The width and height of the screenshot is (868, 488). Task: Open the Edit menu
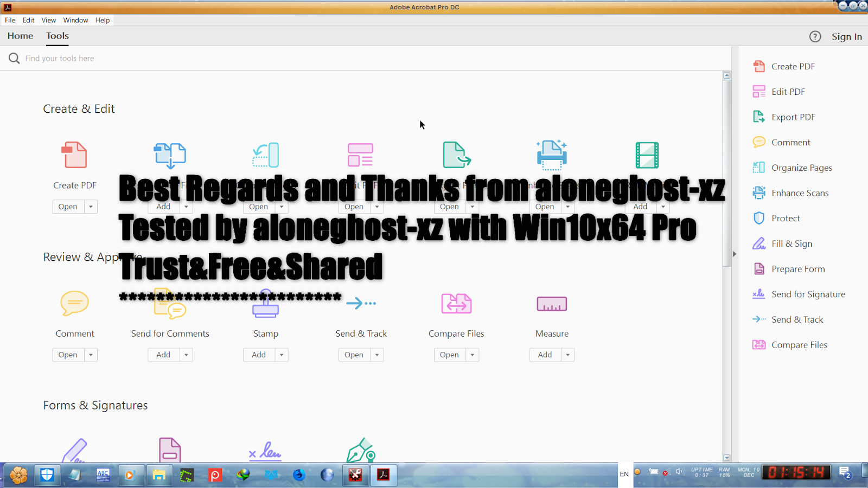click(x=29, y=20)
